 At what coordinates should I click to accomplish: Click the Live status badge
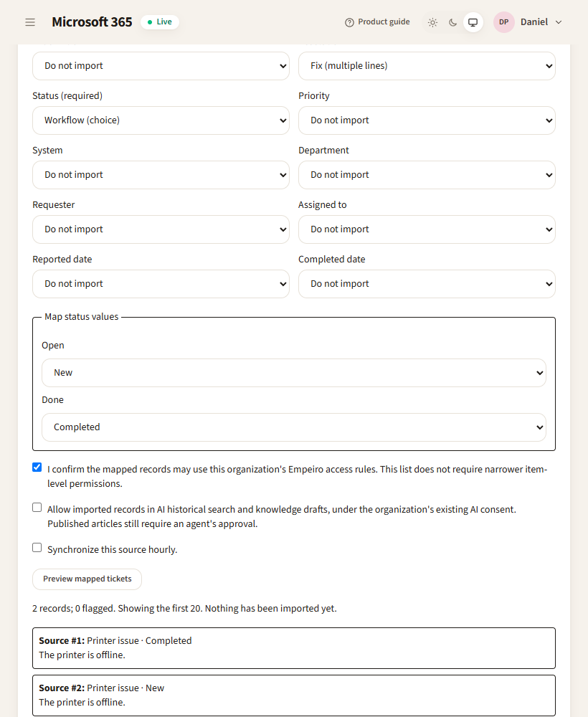coord(160,22)
